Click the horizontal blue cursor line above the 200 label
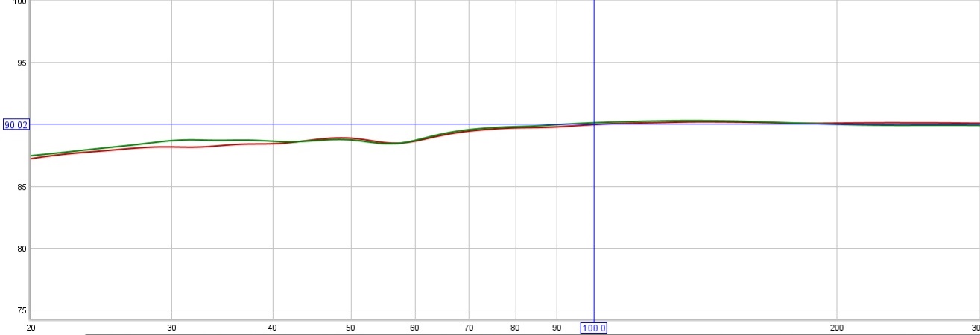 837,124
